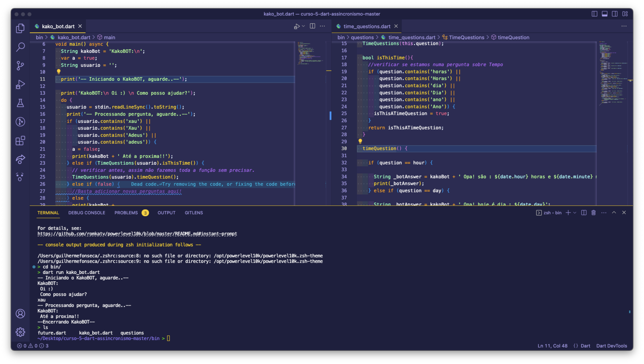Split the terminal panel
The image size is (644, 364).
(x=584, y=213)
